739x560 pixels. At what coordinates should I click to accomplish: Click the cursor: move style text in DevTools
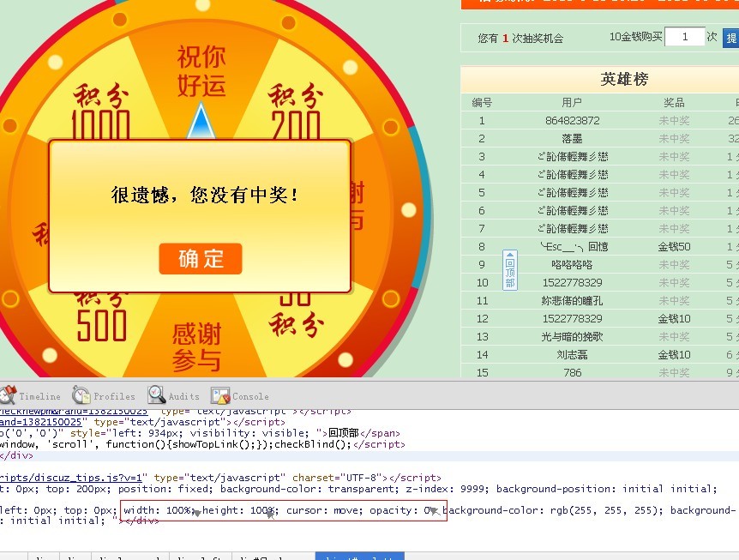click(x=325, y=510)
